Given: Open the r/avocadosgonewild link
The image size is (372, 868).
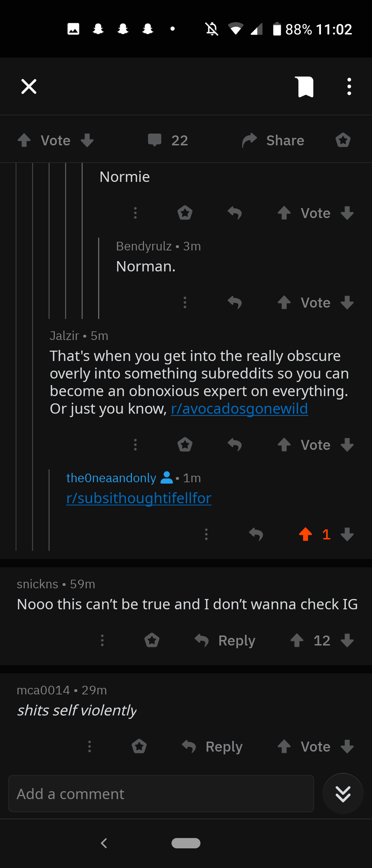Looking at the screenshot, I should (239, 408).
